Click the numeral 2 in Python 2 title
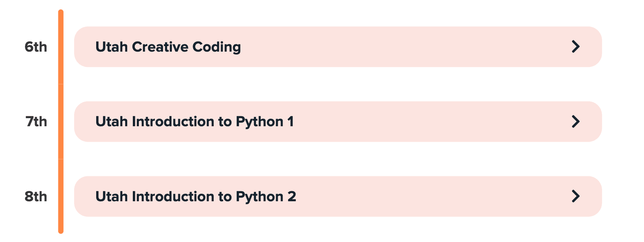Image resolution: width=644 pixels, height=242 pixels. point(292,196)
